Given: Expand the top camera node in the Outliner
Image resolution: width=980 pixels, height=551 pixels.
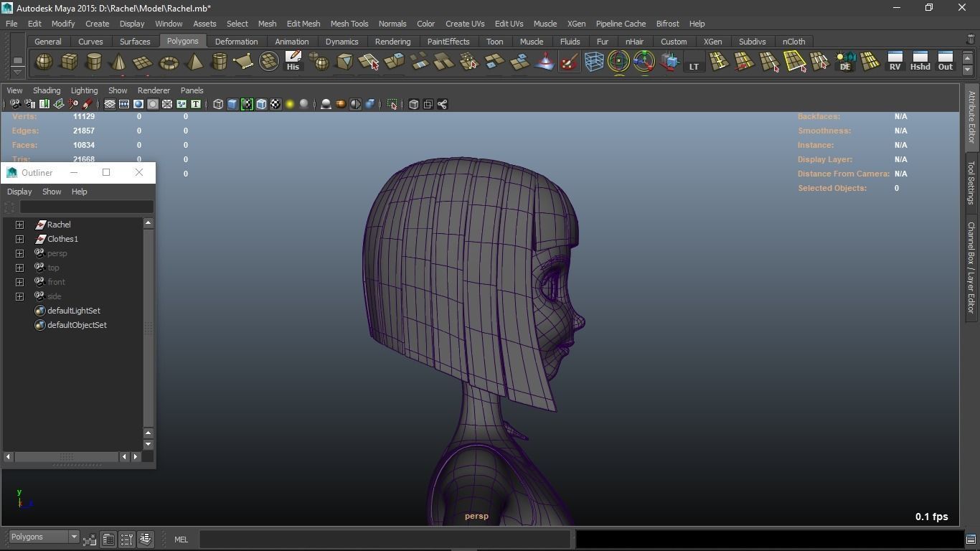Looking at the screenshot, I should 20,268.
